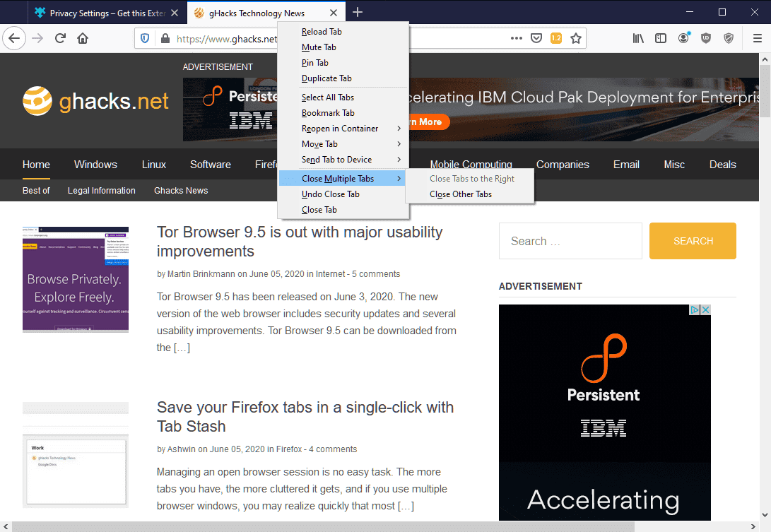Go to the Linux category
The height and width of the screenshot is (532, 771).
pyautogui.click(x=154, y=164)
